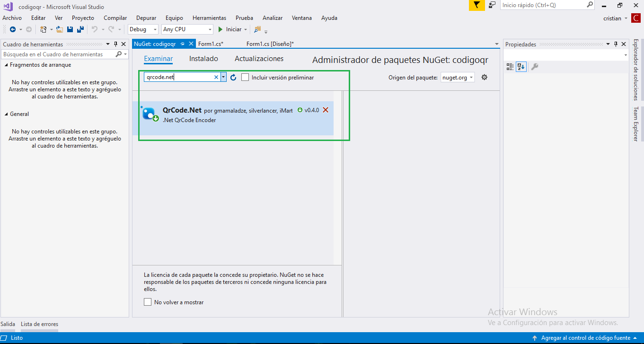Enable Incluir versión preliminar checkbox
This screenshot has width=644, height=344.
[x=245, y=77]
